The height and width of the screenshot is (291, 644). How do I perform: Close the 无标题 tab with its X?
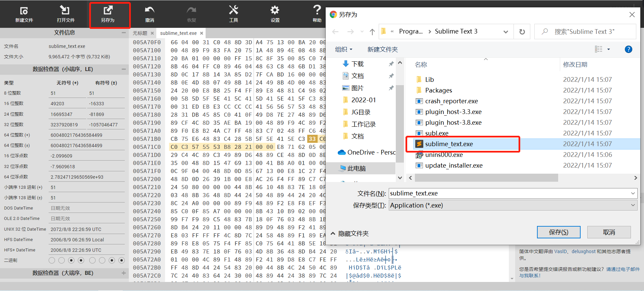coord(152,33)
